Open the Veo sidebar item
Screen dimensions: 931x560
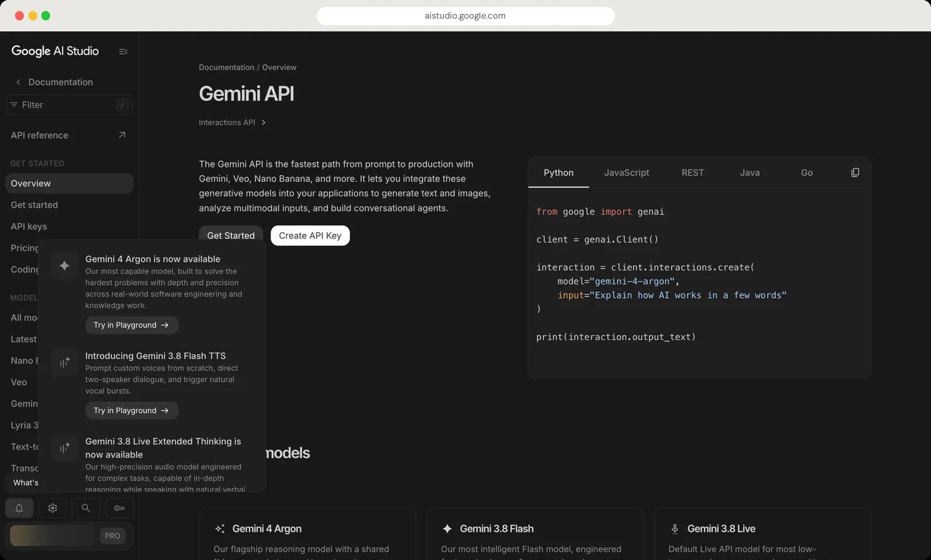[x=19, y=382]
